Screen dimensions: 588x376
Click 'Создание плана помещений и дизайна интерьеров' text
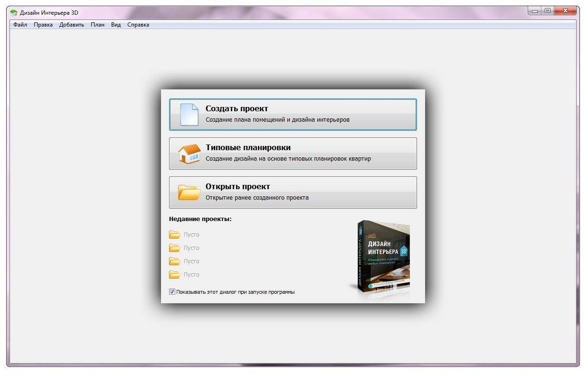coord(277,120)
